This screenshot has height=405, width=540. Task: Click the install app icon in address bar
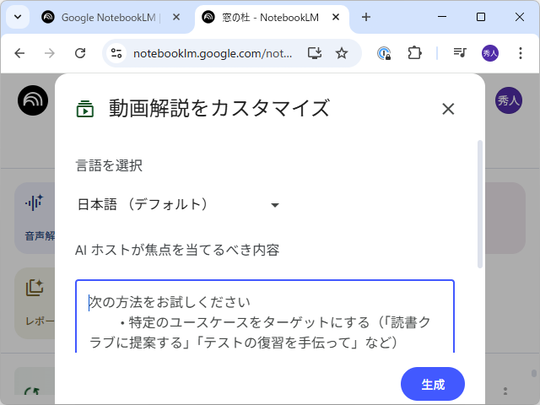tap(314, 53)
